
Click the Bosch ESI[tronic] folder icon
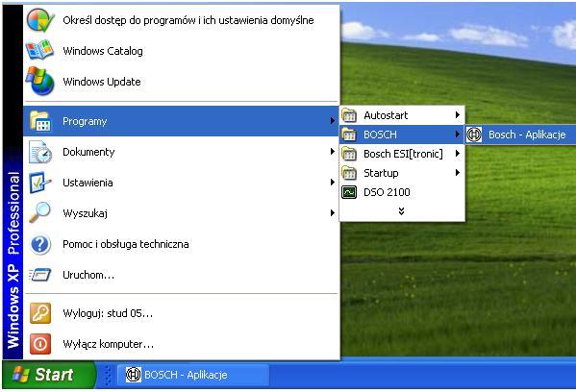(x=349, y=154)
